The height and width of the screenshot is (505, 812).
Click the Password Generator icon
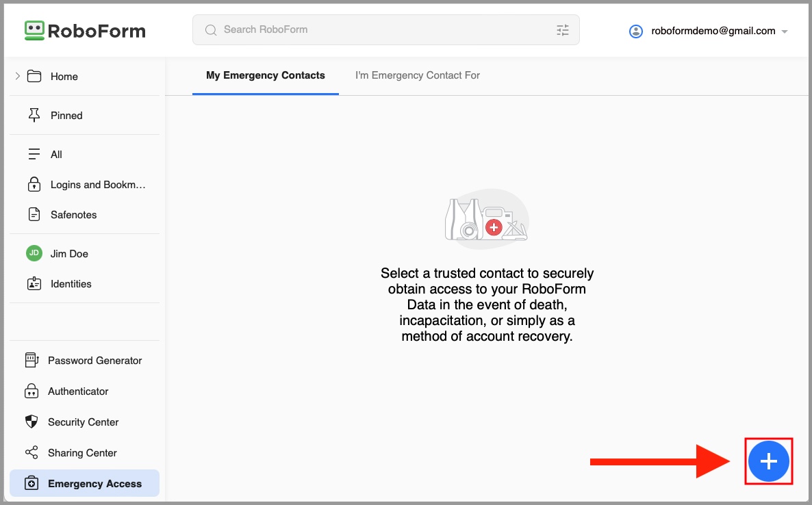31,360
